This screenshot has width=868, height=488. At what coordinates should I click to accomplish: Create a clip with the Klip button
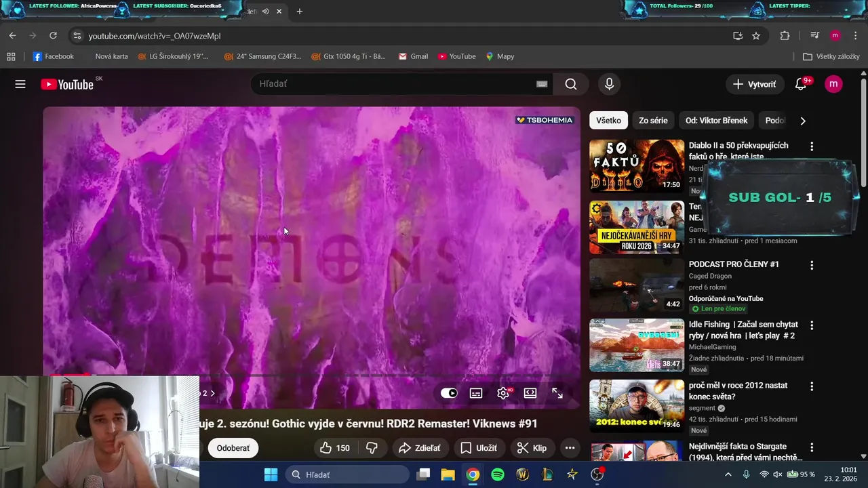coord(532,448)
